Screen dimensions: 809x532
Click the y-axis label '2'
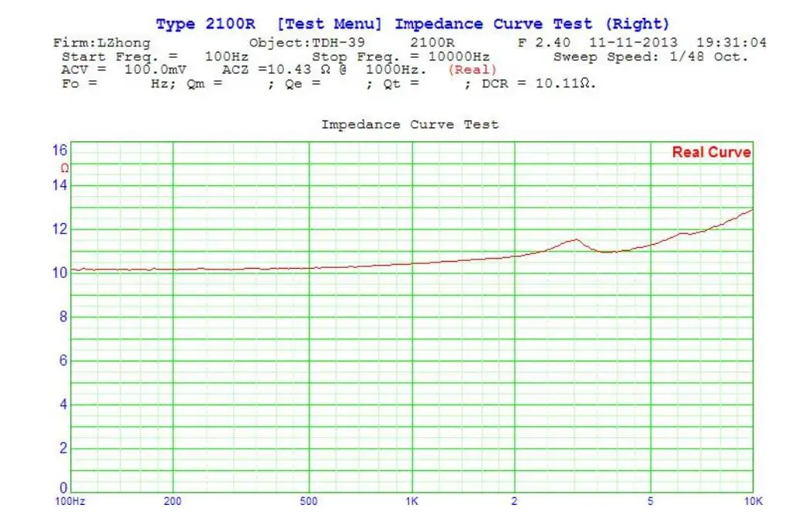click(x=63, y=448)
